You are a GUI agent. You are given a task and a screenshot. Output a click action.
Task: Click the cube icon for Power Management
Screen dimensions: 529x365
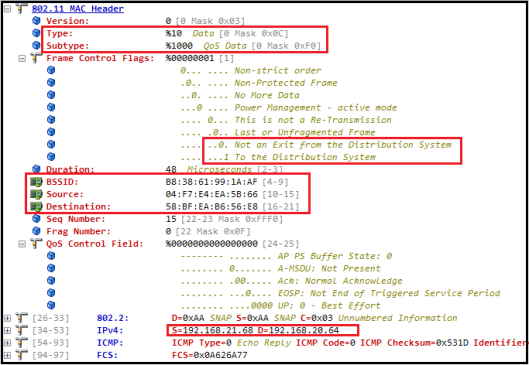point(51,107)
